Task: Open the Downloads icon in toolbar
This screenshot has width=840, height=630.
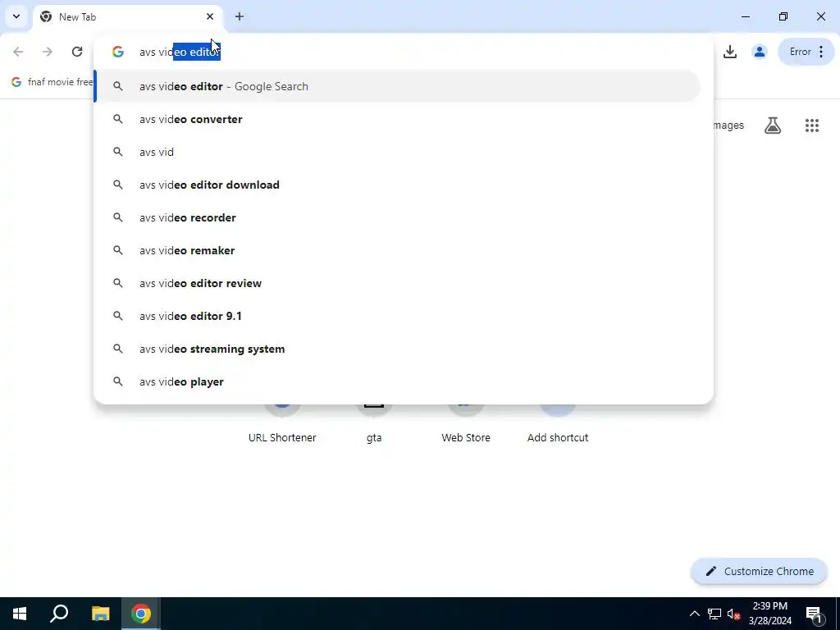Action: click(x=729, y=52)
